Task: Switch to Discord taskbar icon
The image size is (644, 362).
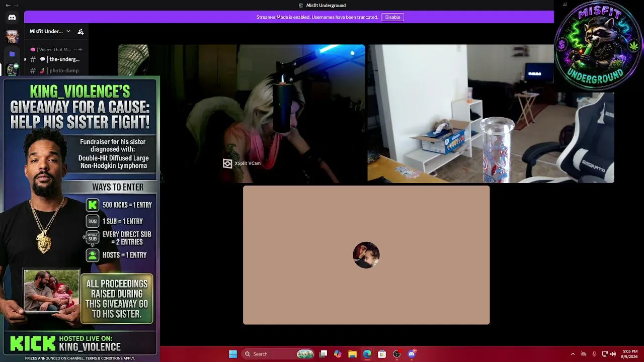Action: pyautogui.click(x=412, y=354)
